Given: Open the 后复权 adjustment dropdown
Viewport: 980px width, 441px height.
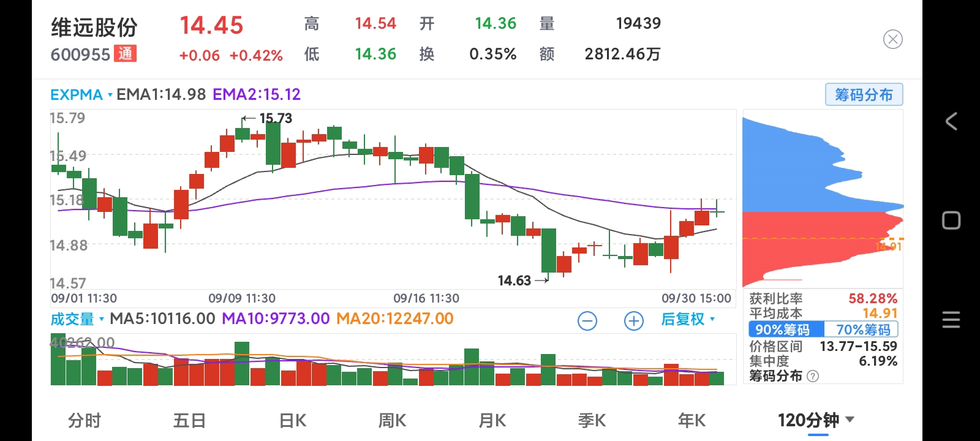Looking at the screenshot, I should coord(688,319).
